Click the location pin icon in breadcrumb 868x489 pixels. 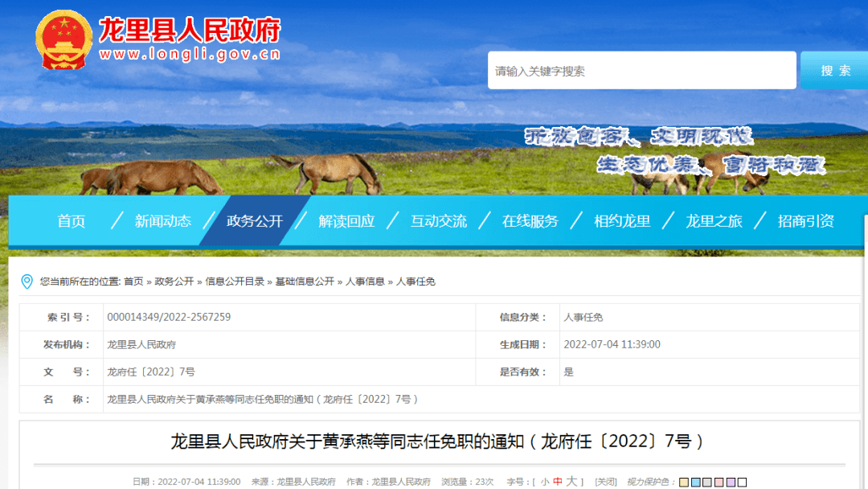(x=27, y=281)
